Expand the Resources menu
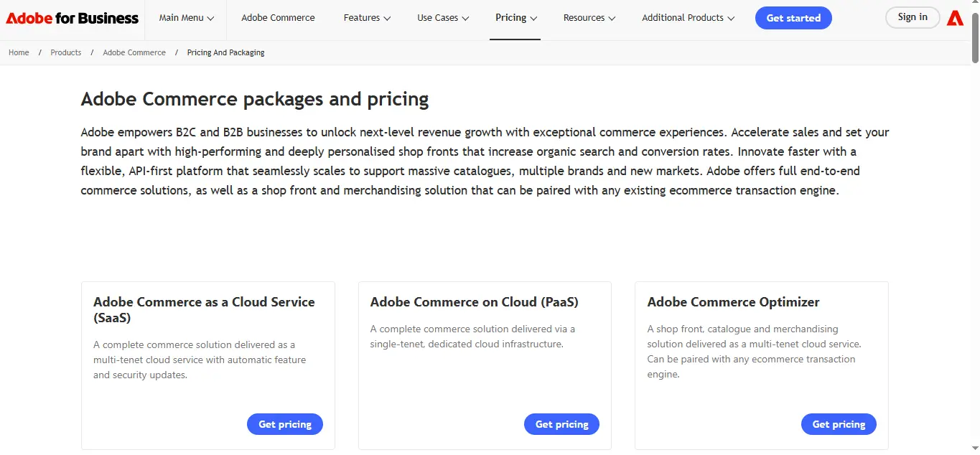The width and height of the screenshot is (980, 455). [x=589, y=18]
